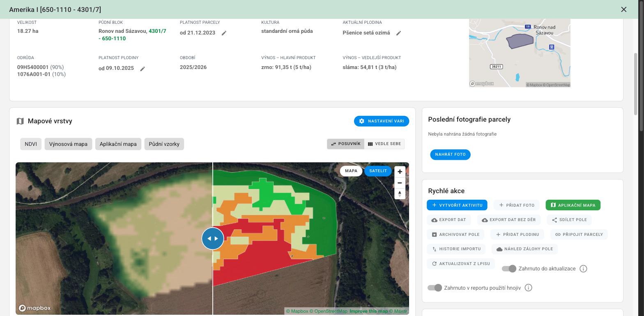Select the Aplikační mapa layer tab
The width and height of the screenshot is (644, 316).
pos(118,144)
